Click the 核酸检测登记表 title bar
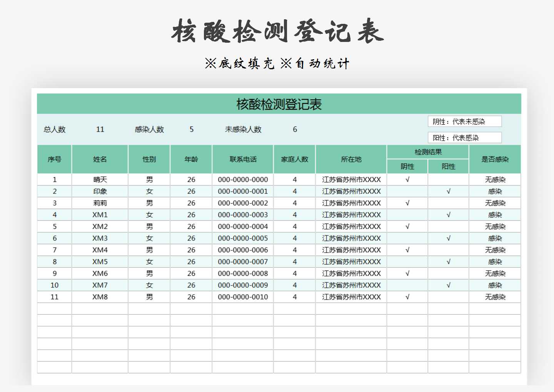The image size is (554, 392). coord(278,104)
